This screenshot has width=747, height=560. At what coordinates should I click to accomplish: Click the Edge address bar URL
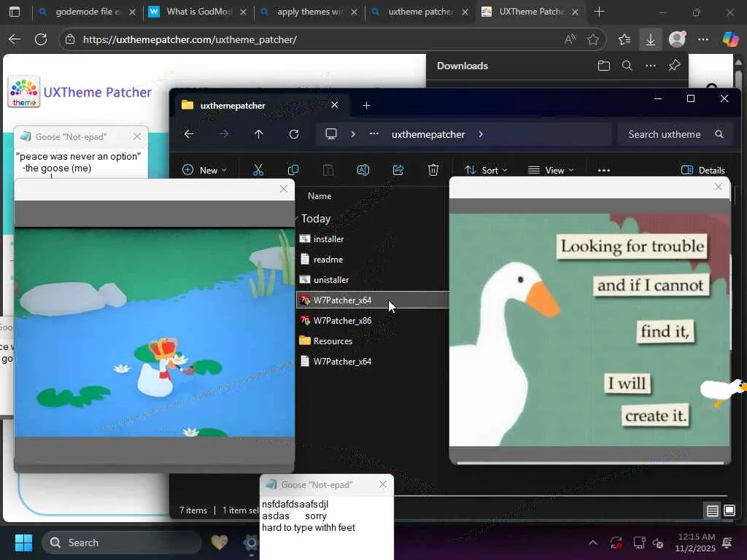click(190, 39)
